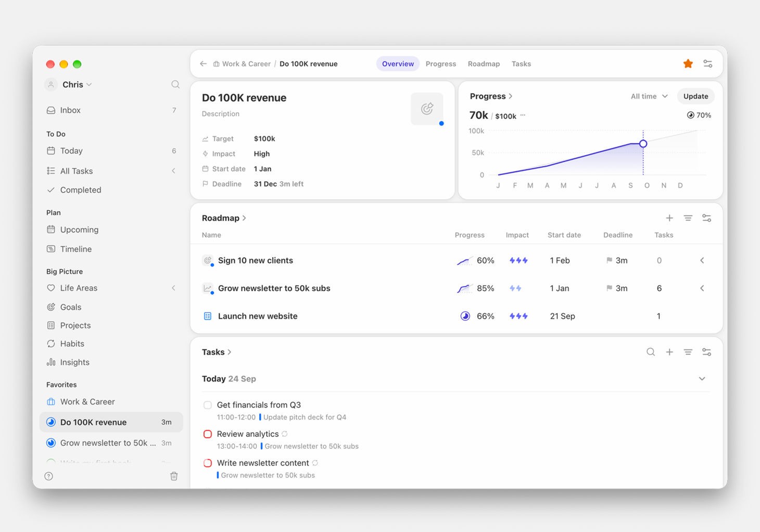Expand the Life Areas chevron
This screenshot has width=760, height=532.
tap(173, 288)
